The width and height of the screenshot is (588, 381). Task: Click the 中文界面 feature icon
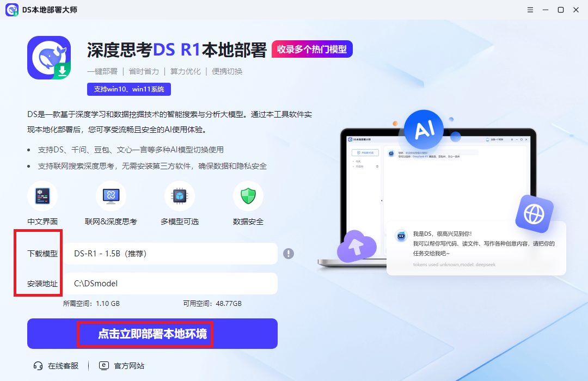[42, 196]
